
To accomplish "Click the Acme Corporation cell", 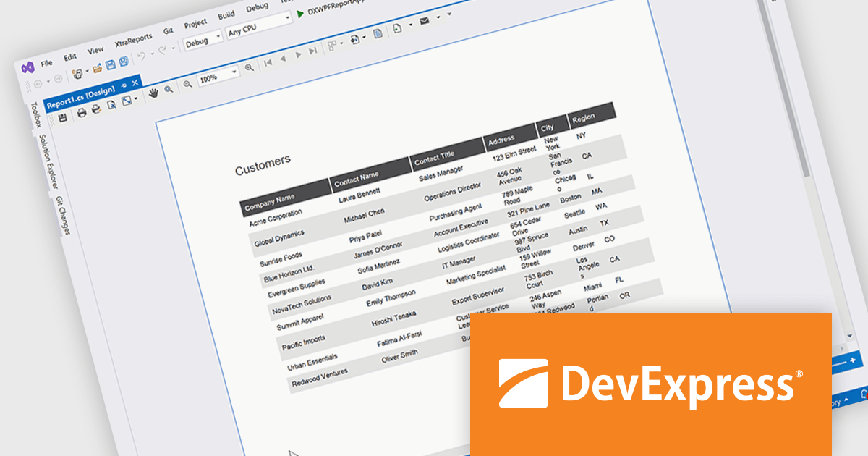I will [x=276, y=216].
